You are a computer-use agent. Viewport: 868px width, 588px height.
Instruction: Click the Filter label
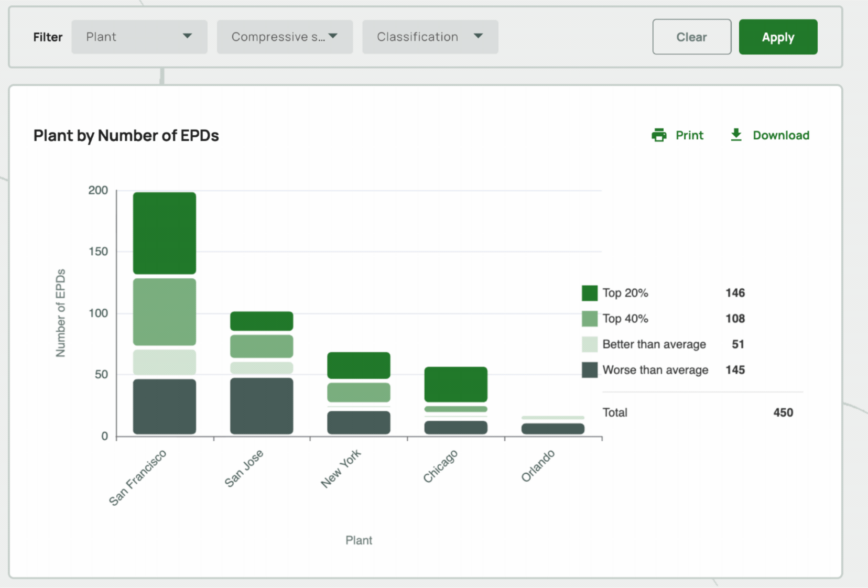(x=48, y=37)
